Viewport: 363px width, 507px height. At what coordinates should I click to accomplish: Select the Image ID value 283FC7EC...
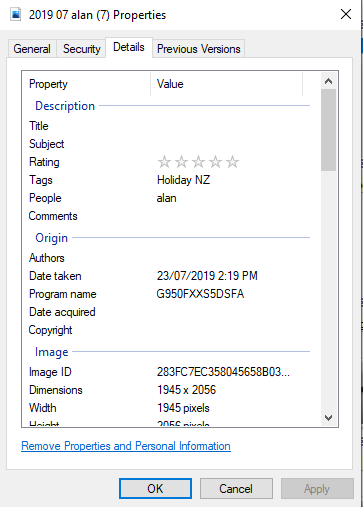tap(223, 372)
